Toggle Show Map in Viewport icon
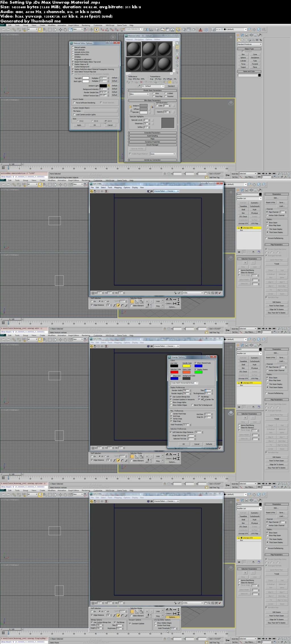 coord(165,82)
